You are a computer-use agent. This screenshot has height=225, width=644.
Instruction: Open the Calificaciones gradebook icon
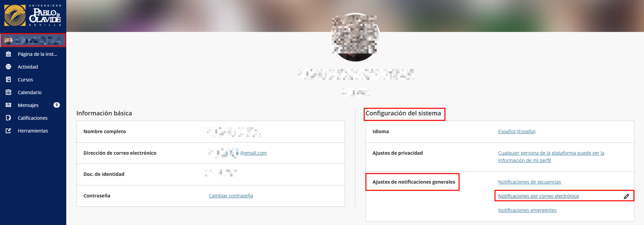pos(8,118)
